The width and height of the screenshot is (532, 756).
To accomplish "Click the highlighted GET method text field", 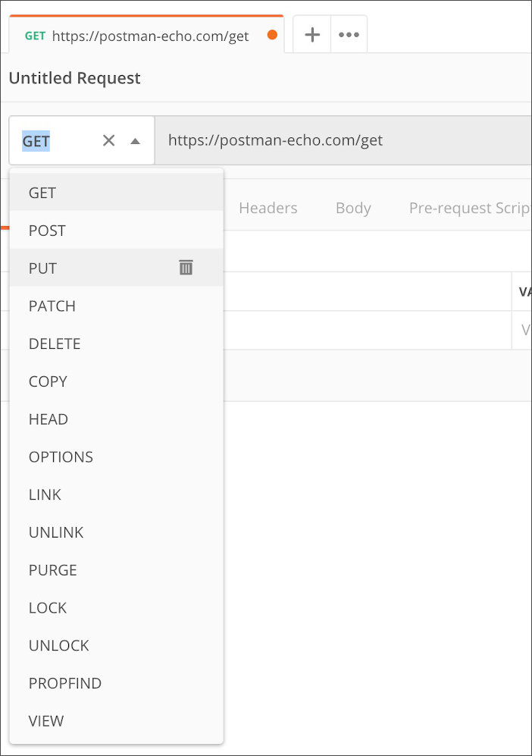I will [36, 141].
